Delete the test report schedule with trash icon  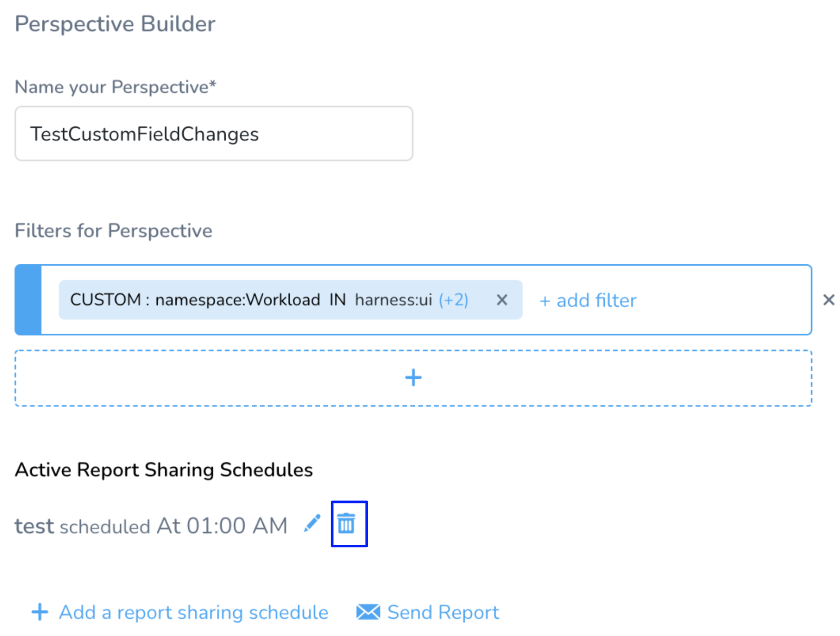346,523
